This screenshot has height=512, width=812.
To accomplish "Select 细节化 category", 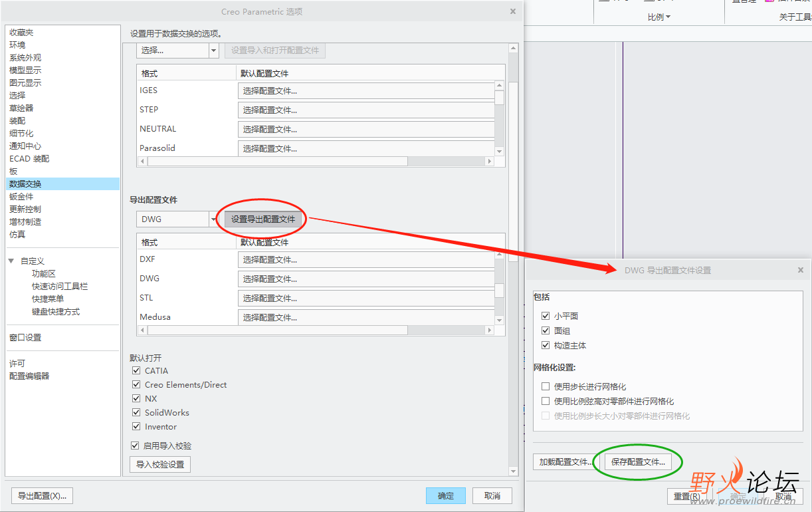I will coord(21,134).
